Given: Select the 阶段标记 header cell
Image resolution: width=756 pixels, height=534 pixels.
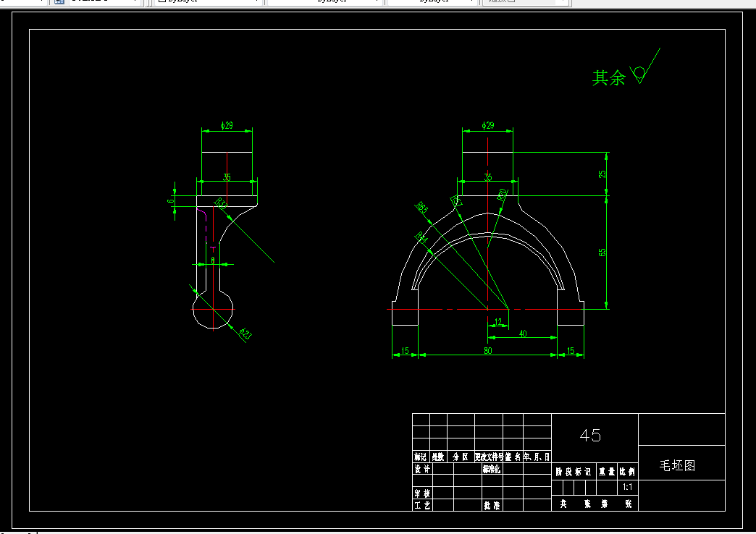Looking at the screenshot, I should pyautogui.click(x=574, y=472).
